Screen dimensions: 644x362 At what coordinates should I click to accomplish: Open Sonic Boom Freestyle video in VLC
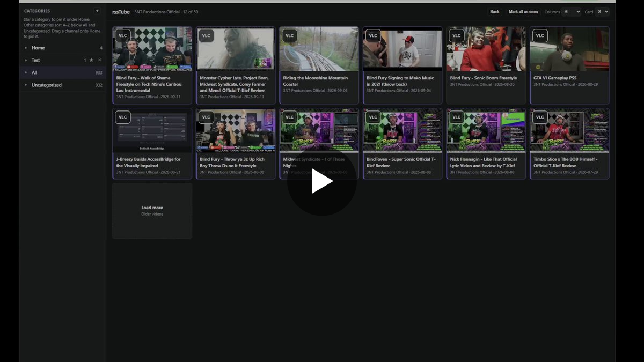click(x=456, y=36)
